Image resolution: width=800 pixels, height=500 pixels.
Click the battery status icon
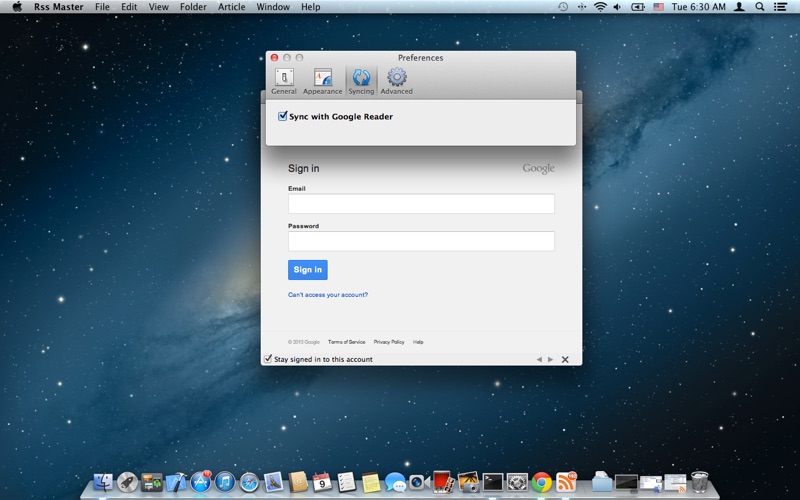pos(638,7)
